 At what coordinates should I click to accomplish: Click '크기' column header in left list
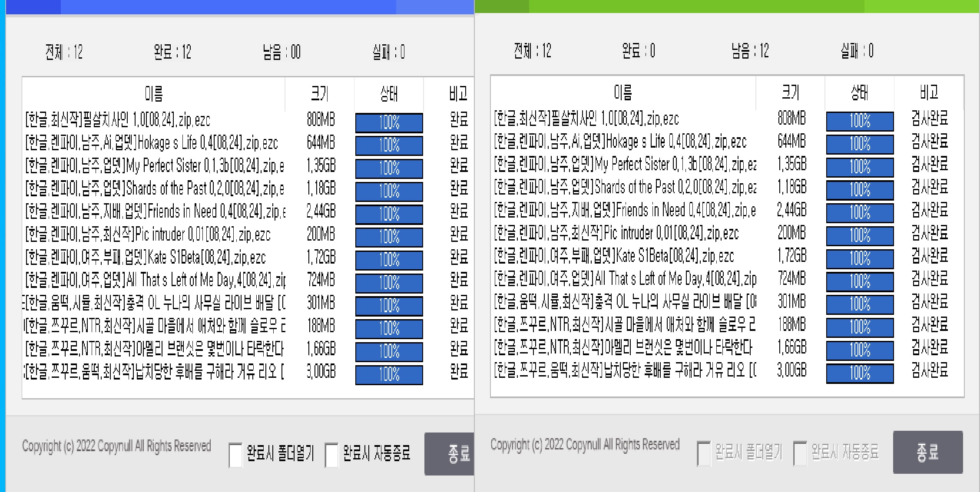pos(320,94)
